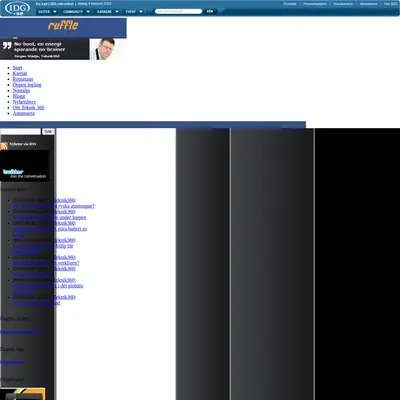400x400 pixels.
Task: Open the Karriär link in the bulleted list
Action: pyautogui.click(x=20, y=73)
